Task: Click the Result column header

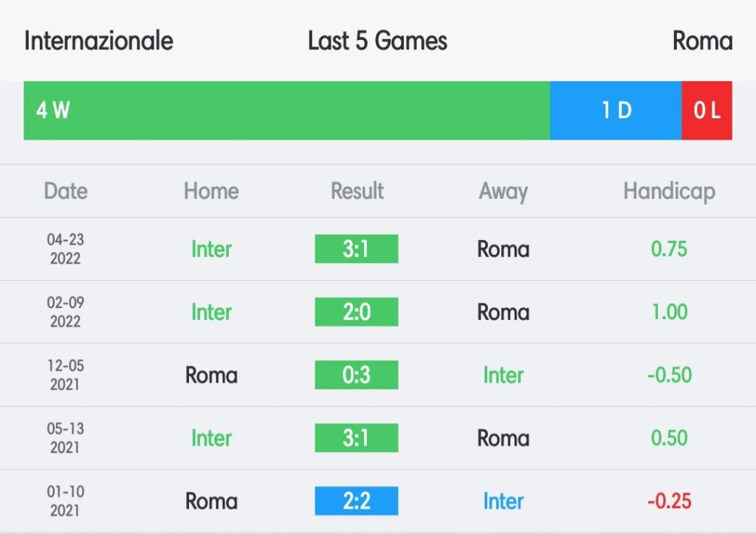Action: click(x=357, y=191)
